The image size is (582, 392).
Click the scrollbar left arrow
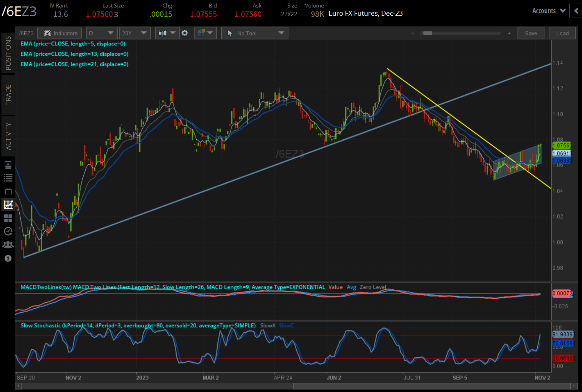(x=18, y=386)
